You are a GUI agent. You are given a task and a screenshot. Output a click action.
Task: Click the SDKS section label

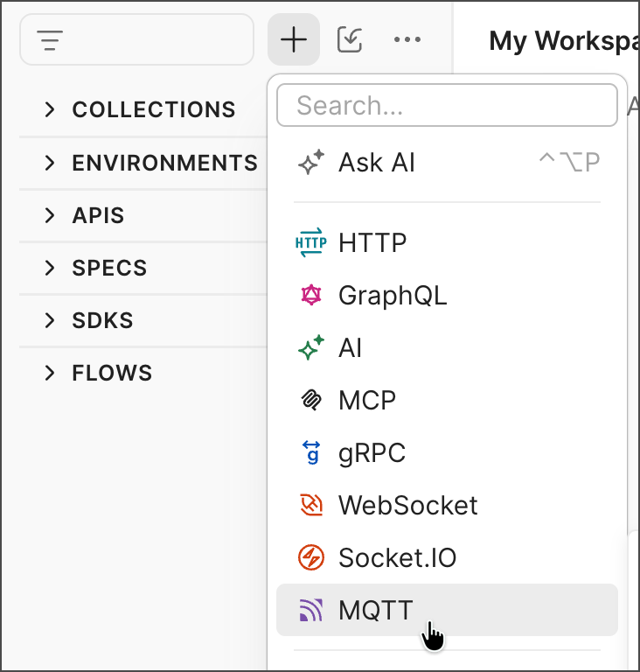point(103,320)
